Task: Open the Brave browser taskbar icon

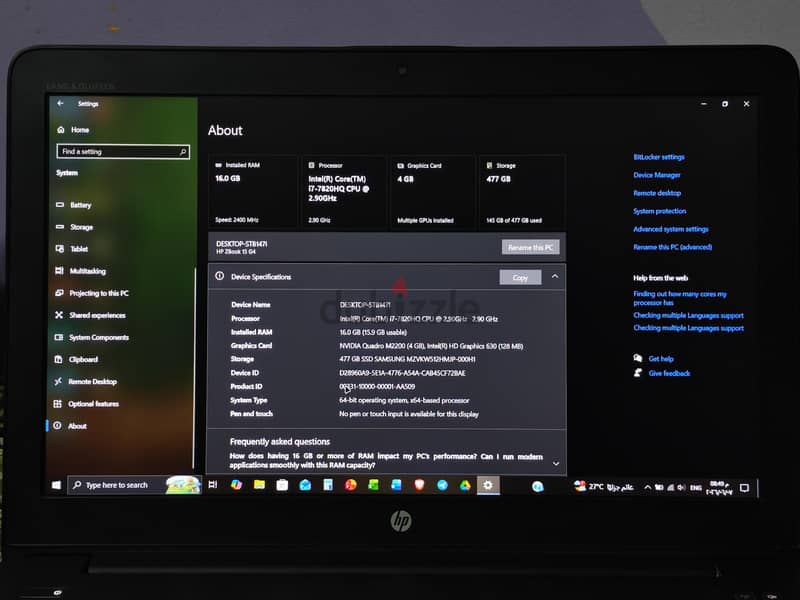Action: [419, 485]
